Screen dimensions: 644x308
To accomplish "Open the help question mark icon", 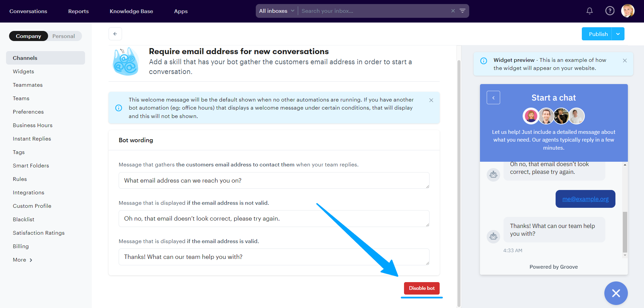I will [610, 11].
